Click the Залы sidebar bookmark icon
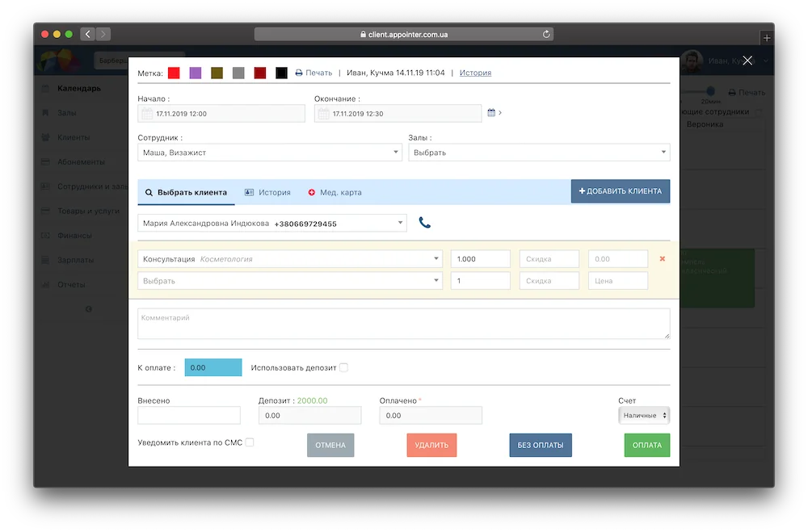The height and width of the screenshot is (532, 808). 46,112
